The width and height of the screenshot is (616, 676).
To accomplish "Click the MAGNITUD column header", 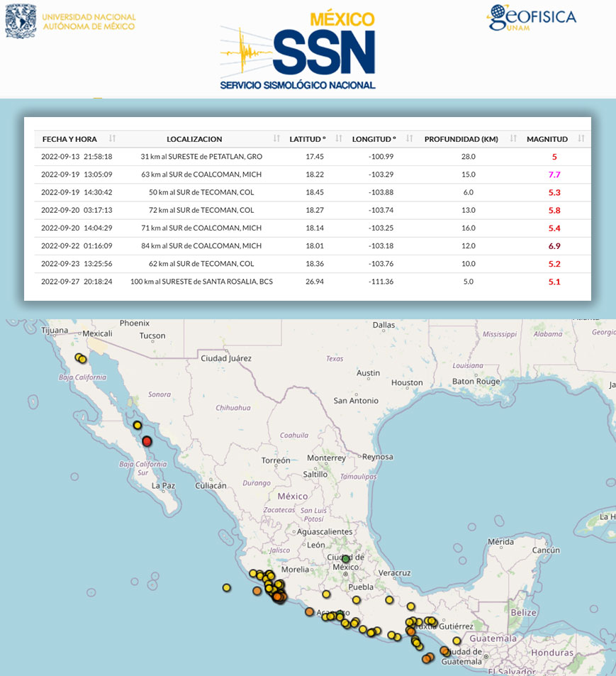I will click(x=547, y=139).
